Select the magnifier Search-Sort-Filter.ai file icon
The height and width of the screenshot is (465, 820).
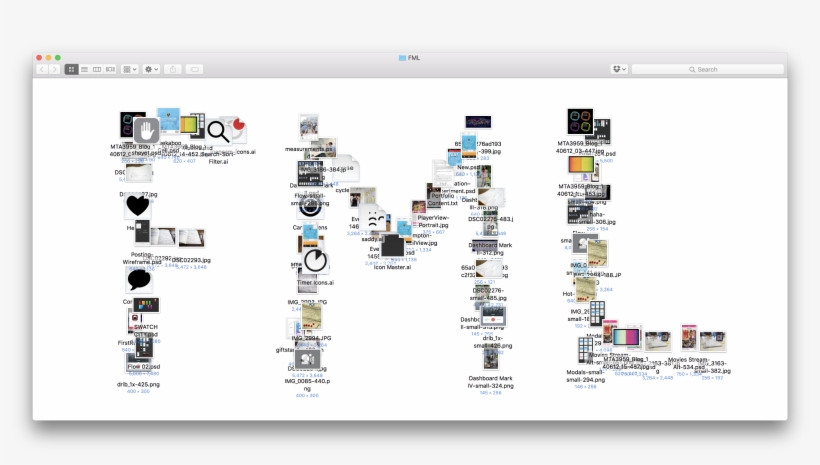[218, 130]
